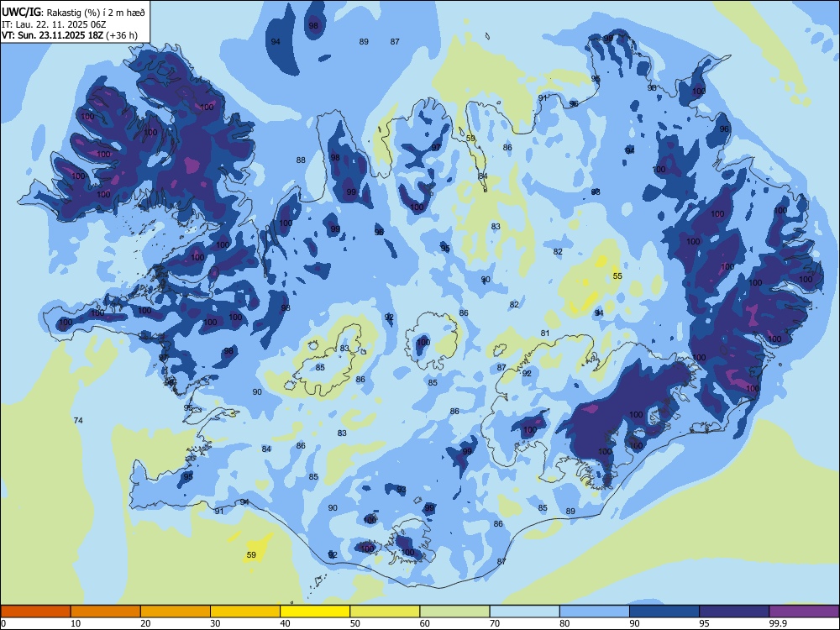
Task: Click the map humidity value 55
Action: coord(617,276)
